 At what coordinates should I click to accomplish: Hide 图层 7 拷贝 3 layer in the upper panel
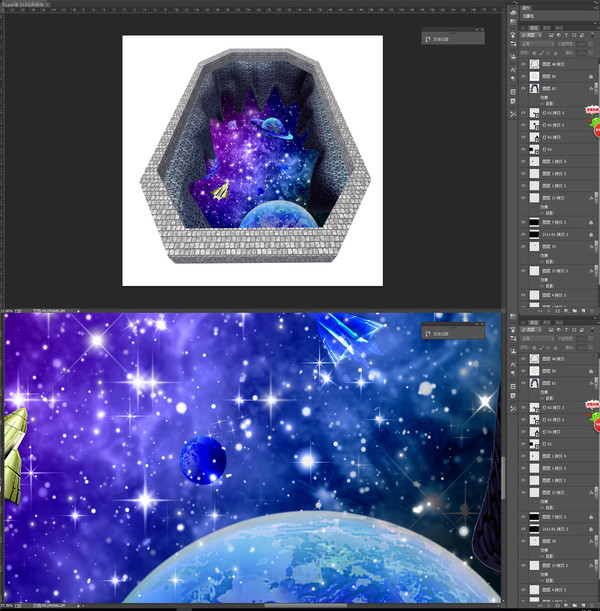coord(523,222)
